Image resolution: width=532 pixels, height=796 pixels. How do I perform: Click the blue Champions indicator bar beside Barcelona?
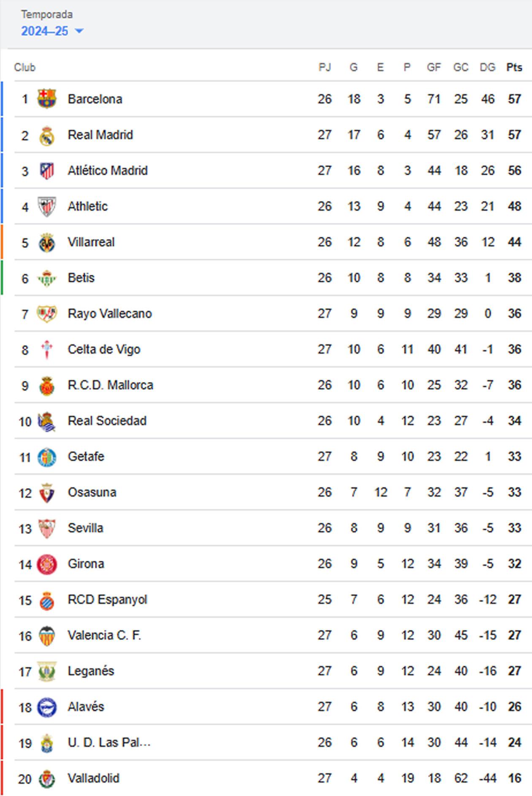2,98
